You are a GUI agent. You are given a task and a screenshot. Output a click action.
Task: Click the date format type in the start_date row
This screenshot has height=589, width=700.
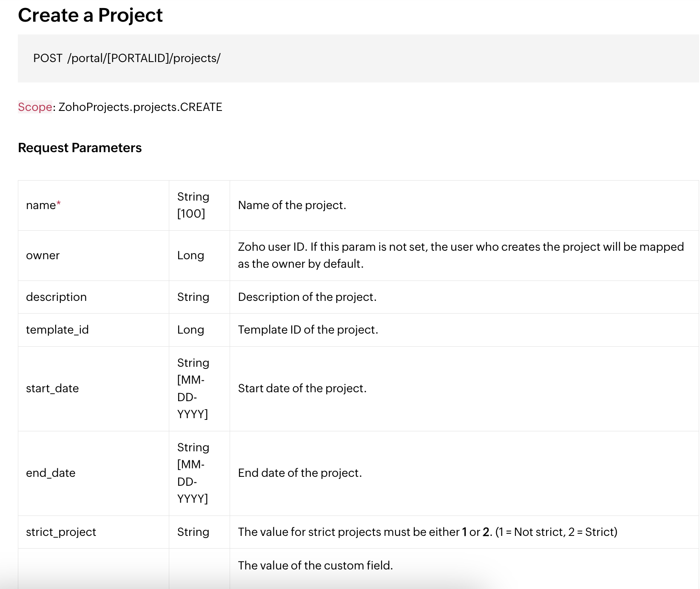199,388
